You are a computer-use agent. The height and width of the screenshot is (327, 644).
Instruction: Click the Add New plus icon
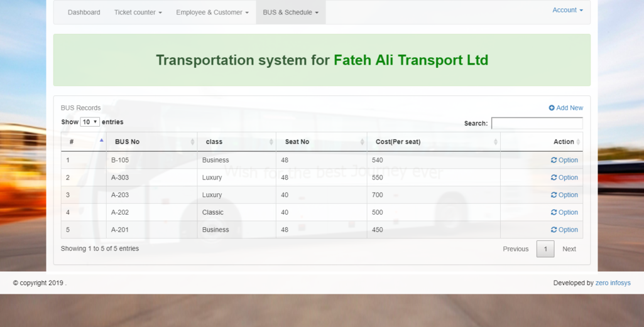[x=552, y=108]
